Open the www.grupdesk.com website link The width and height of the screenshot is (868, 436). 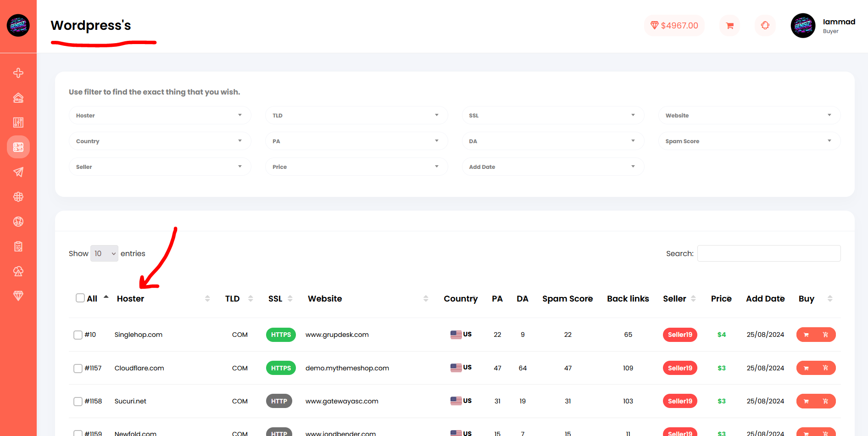click(x=337, y=335)
